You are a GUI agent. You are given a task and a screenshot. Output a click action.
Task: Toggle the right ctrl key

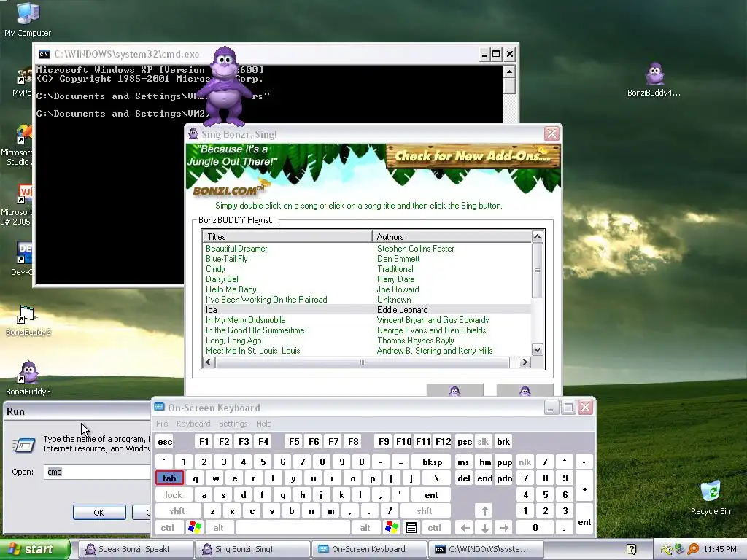coord(434,528)
